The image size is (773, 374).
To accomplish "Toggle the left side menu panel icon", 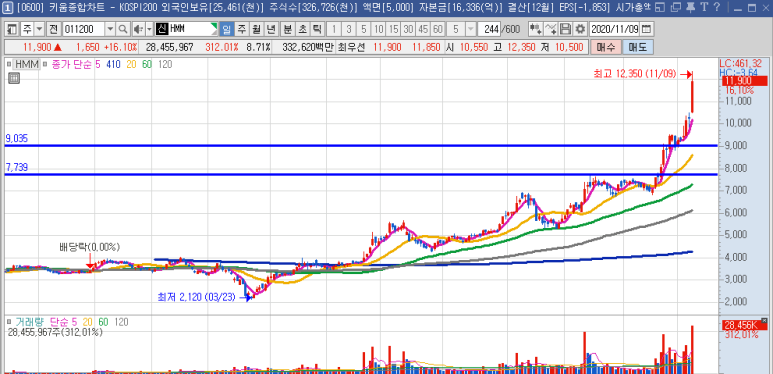I will point(12,29).
